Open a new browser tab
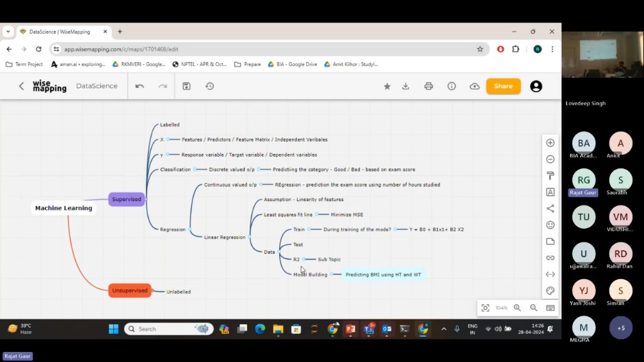 (120, 31)
